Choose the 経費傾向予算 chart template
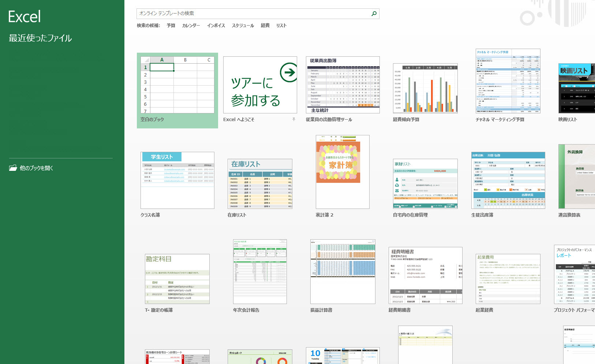 425,88
